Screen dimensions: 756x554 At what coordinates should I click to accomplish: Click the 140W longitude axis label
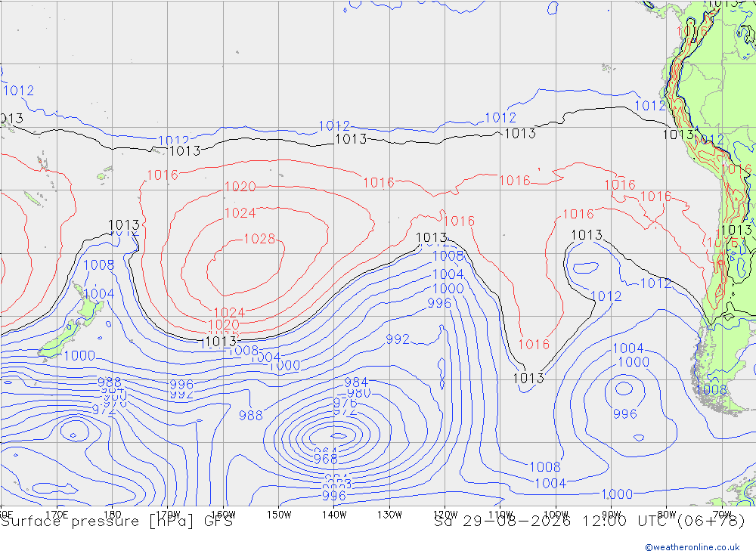click(334, 515)
